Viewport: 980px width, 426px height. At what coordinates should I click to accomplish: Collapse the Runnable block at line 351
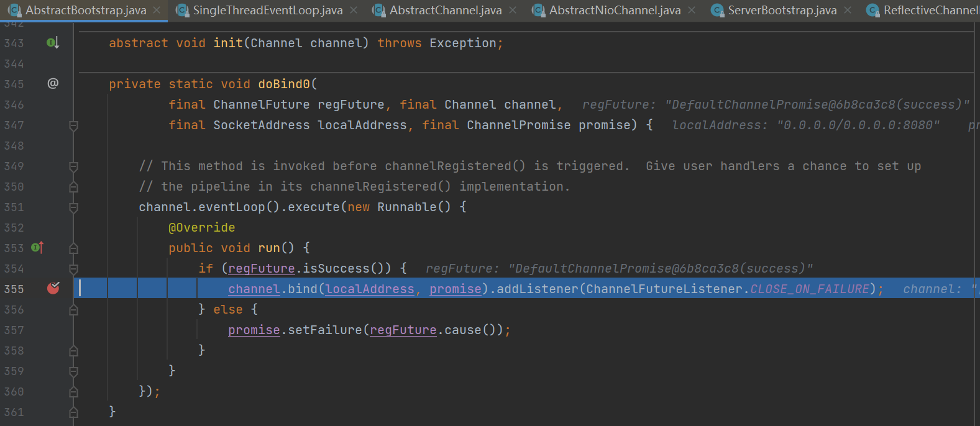pyautogui.click(x=73, y=207)
